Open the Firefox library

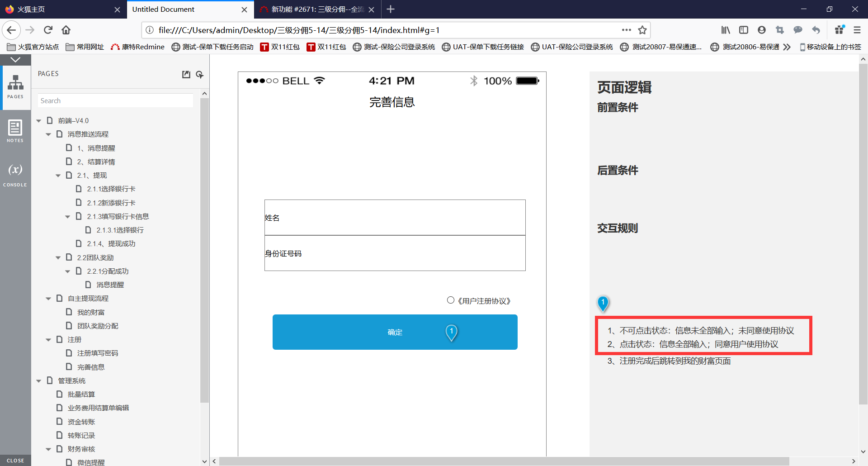coord(726,30)
